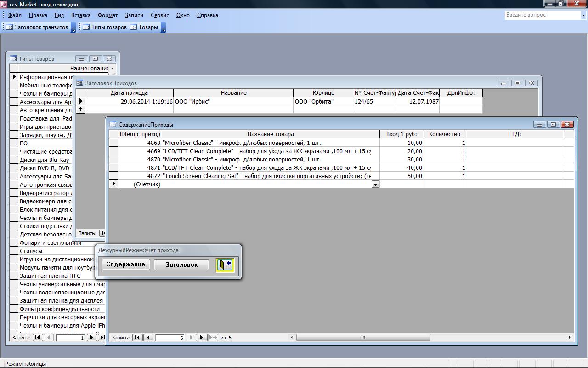Open the Формат menu
588x368 pixels.
108,15
